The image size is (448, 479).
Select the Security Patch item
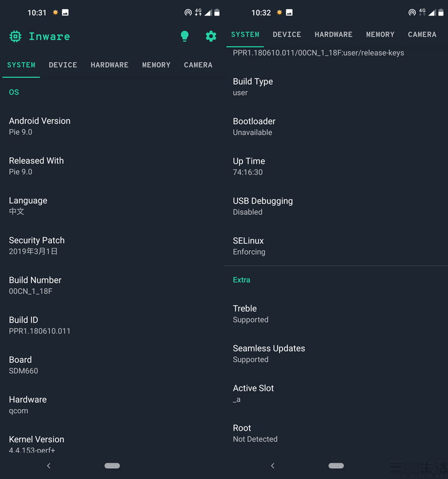pyautogui.click(x=36, y=245)
